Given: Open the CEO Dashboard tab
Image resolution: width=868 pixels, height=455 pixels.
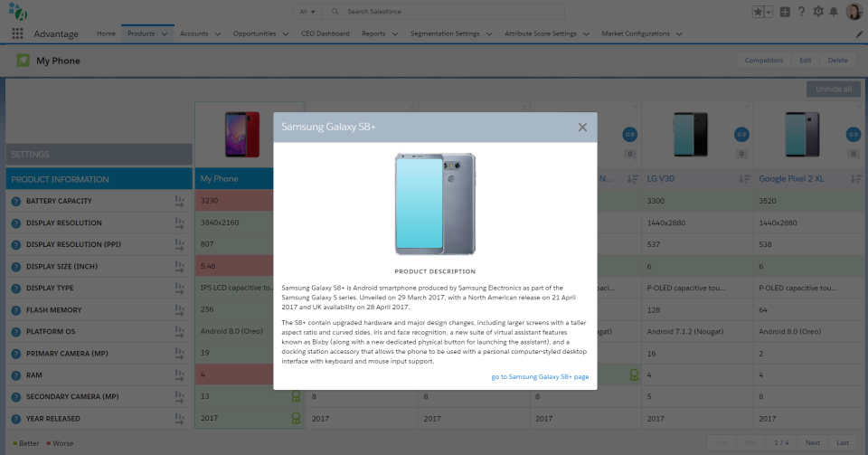Looking at the screenshot, I should (325, 33).
